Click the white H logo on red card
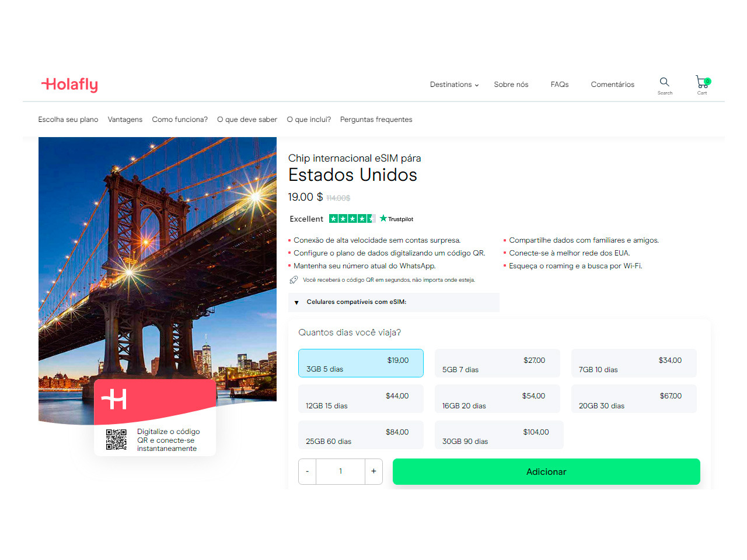 [x=114, y=400]
